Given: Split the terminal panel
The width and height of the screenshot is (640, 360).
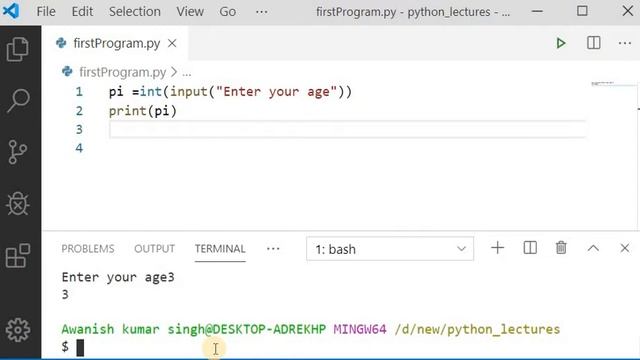Looking at the screenshot, I should tap(530, 248).
